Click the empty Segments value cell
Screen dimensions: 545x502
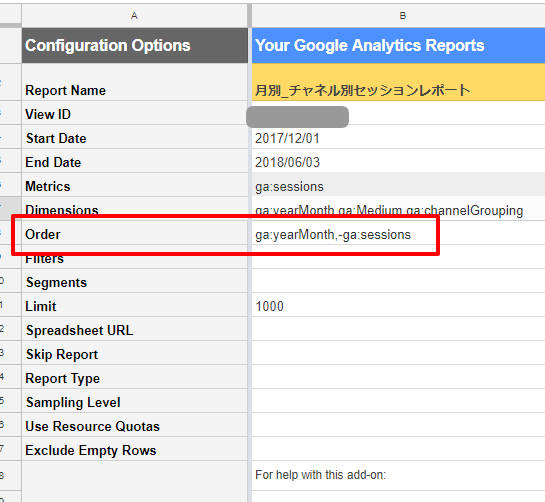pyautogui.click(x=398, y=281)
